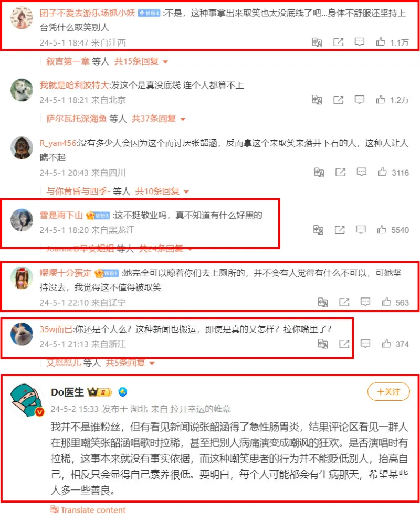This screenshot has width=420, height=522.
Task: Expand the 共37条回复 replies
Action: [158, 119]
